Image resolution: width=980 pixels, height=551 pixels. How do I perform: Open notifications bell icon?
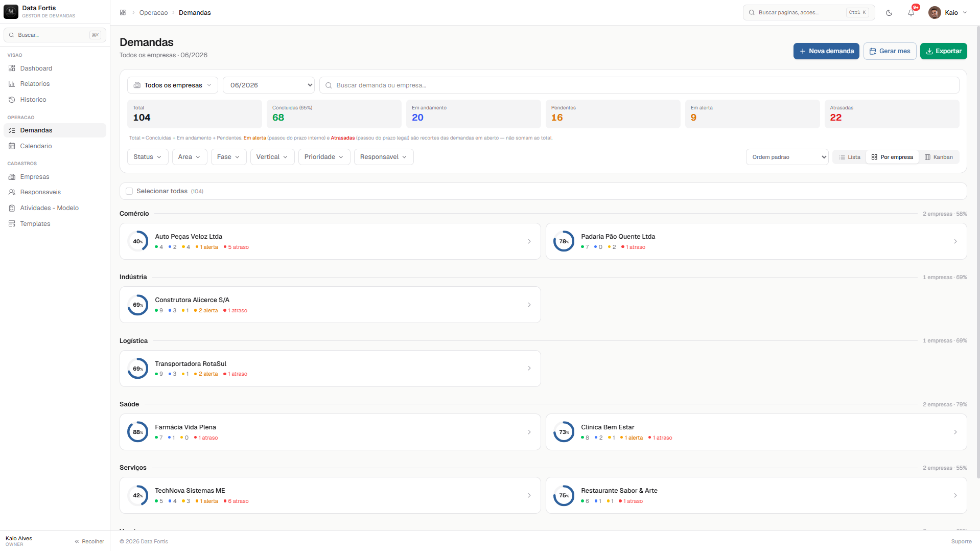pyautogui.click(x=911, y=13)
